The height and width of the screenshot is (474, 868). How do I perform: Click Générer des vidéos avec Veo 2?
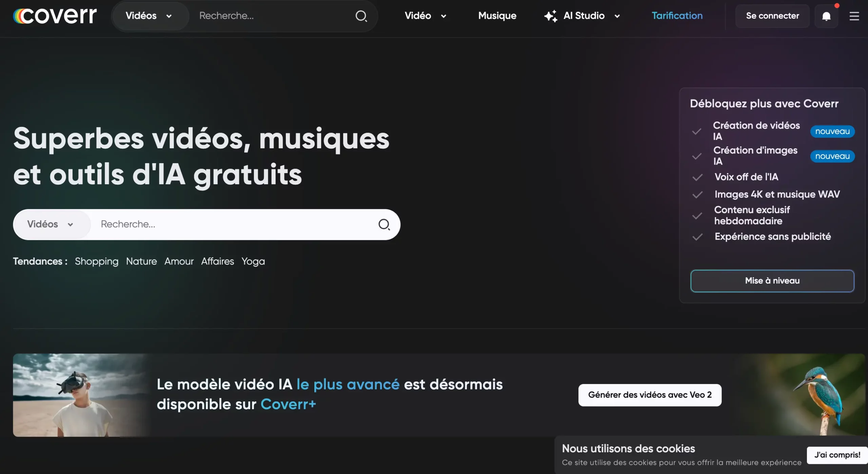click(650, 395)
